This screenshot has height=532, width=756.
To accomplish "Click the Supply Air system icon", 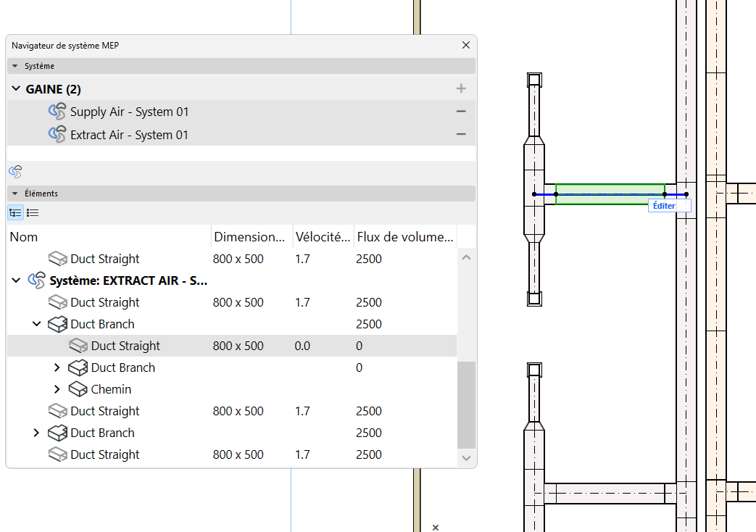I will click(57, 112).
